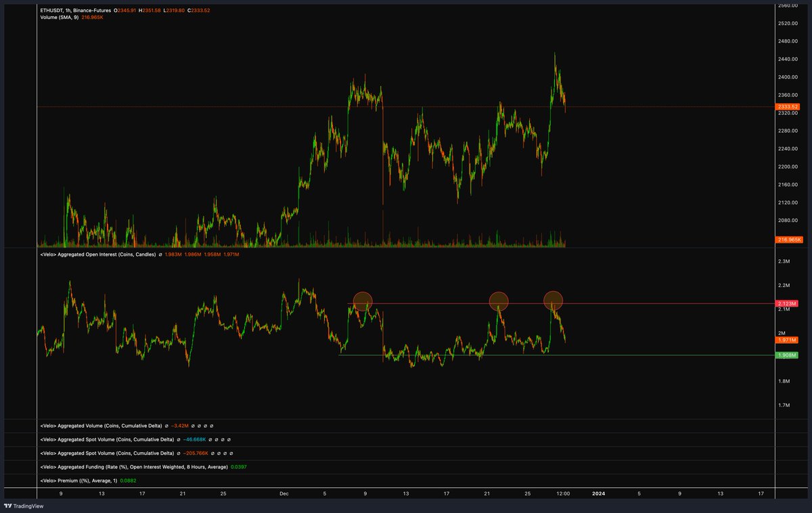Click the orange 216.965K volume label on axis

pyautogui.click(x=788, y=240)
